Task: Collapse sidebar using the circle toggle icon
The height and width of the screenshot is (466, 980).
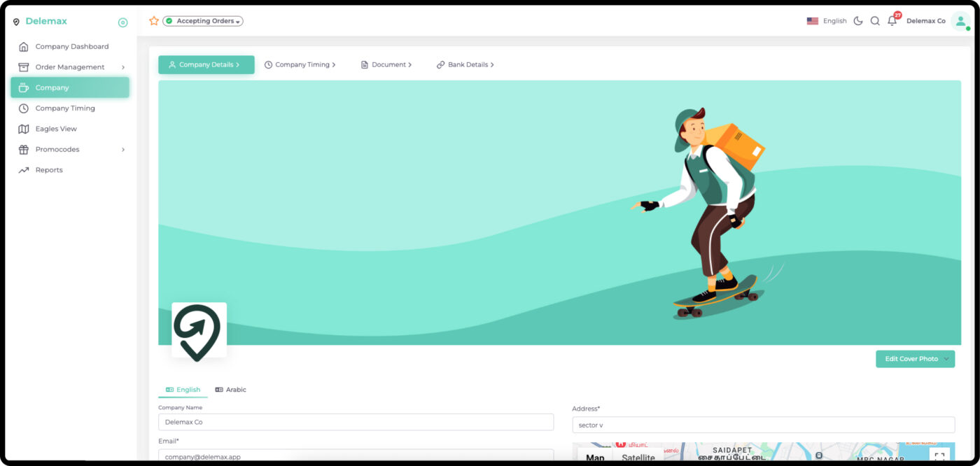Action: (123, 22)
